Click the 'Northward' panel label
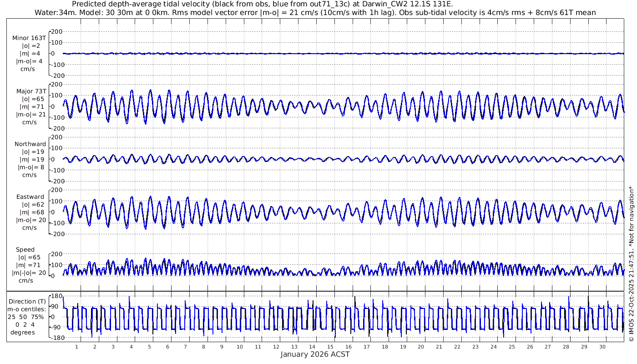This screenshot has height=364, width=637. 30,144
